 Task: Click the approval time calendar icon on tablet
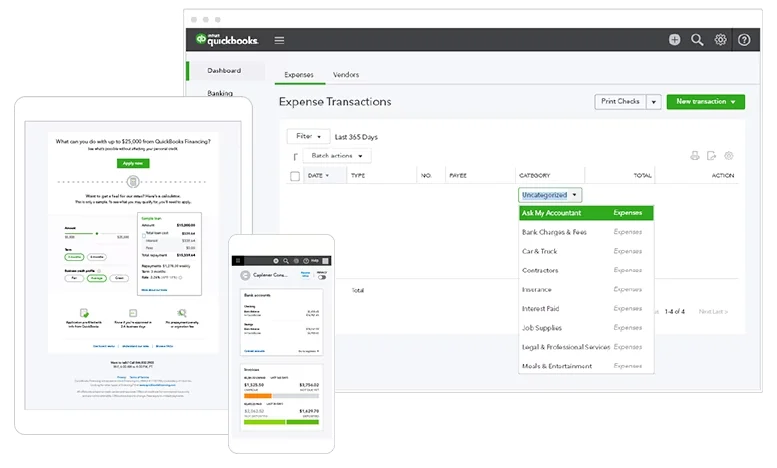coord(133,313)
